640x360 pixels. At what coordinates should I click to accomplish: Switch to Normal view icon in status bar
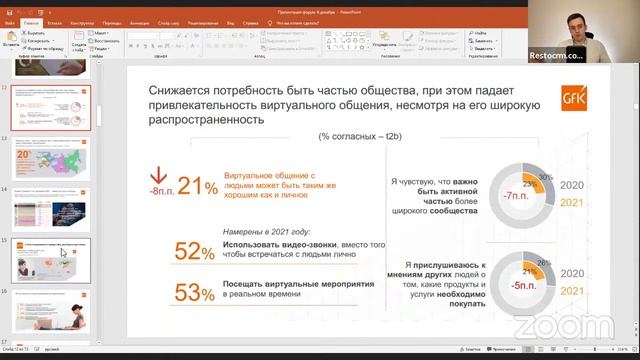point(528,349)
